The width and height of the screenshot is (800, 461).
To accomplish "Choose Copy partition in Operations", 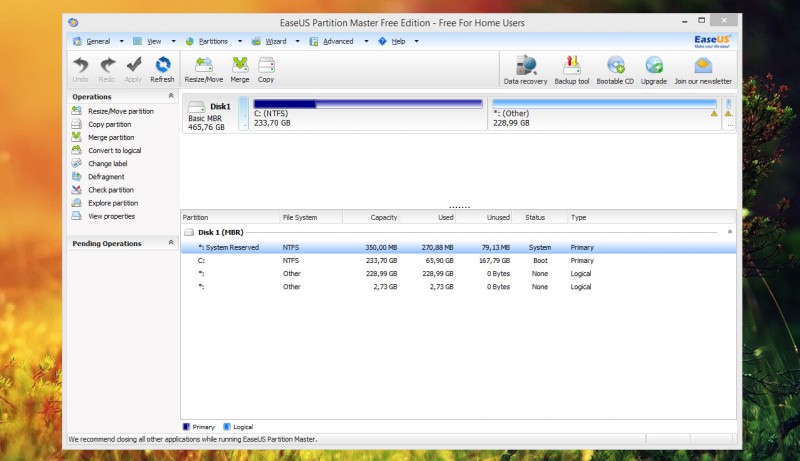I will click(109, 124).
